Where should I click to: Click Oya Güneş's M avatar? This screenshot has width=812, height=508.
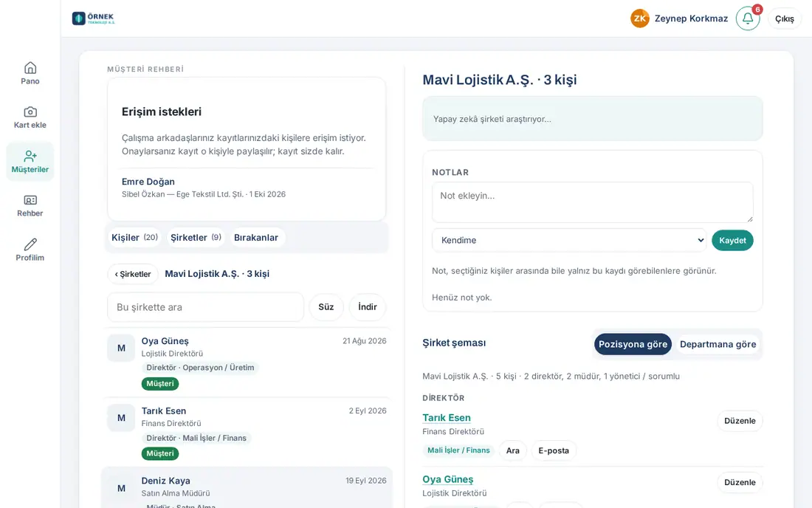pos(121,348)
